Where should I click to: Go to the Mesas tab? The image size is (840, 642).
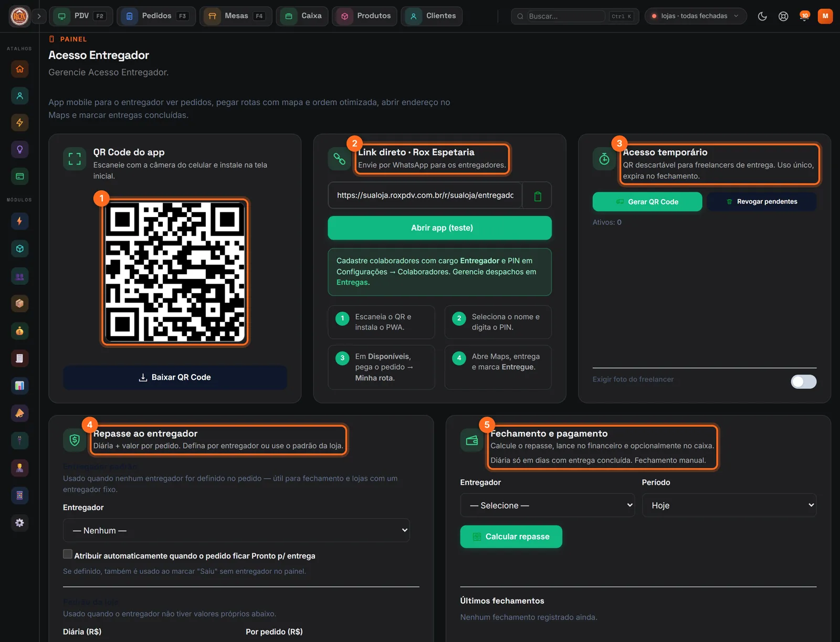pos(236,16)
